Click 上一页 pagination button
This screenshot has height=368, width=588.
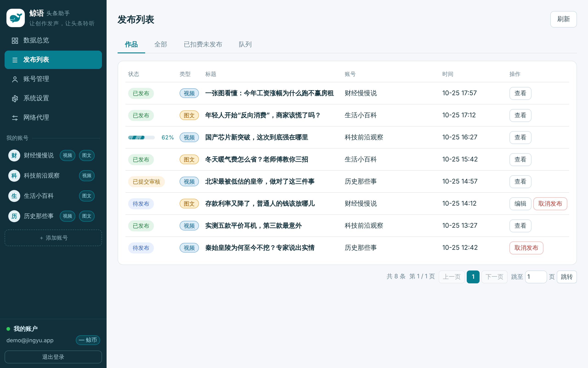click(x=452, y=277)
